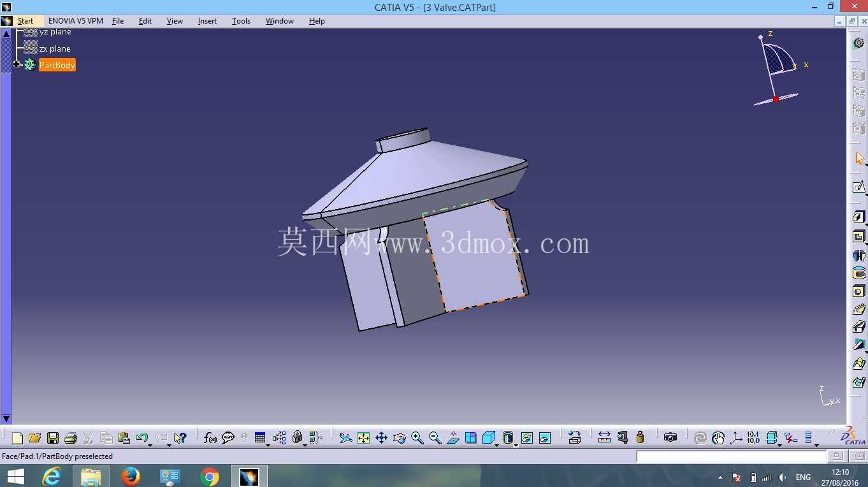Image resolution: width=868 pixels, height=487 pixels.
Task: Open the view mode flyout arrow
Action: 516,444
